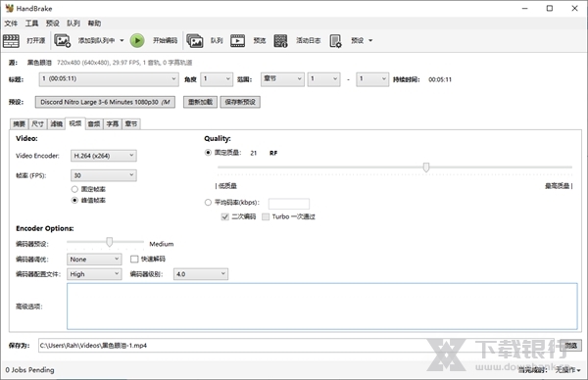Viewport: 588px width, 380px height.
Task: Open the encoder level 4.0 dropdown
Action: point(201,274)
